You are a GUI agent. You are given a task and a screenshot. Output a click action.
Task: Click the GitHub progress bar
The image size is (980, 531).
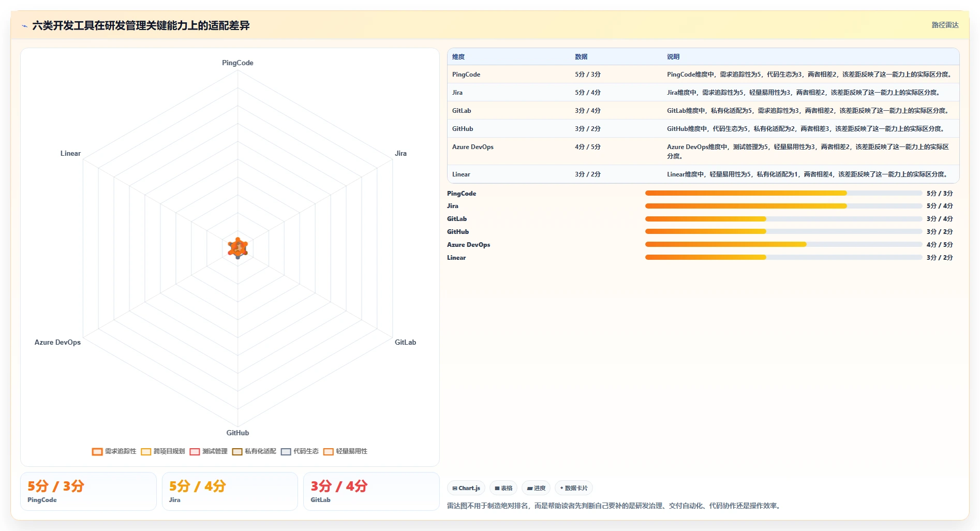(x=783, y=231)
